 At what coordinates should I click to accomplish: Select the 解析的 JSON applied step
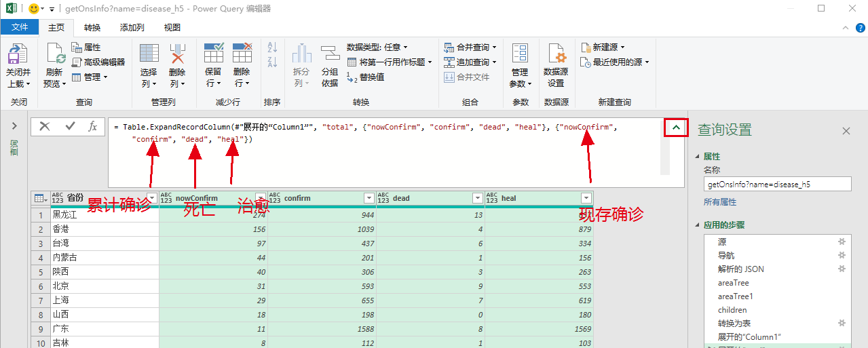(740, 269)
